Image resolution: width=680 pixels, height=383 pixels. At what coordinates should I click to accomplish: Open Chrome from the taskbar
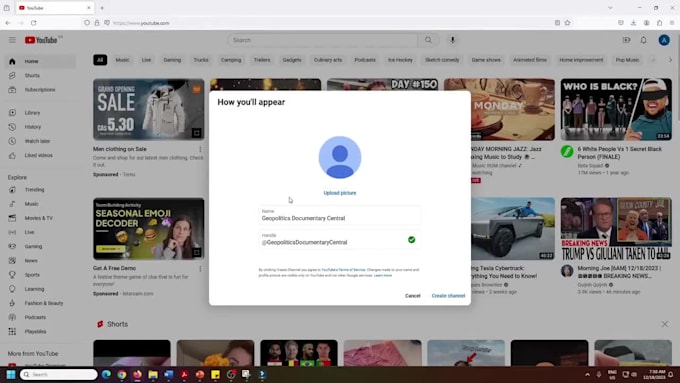pos(121,374)
